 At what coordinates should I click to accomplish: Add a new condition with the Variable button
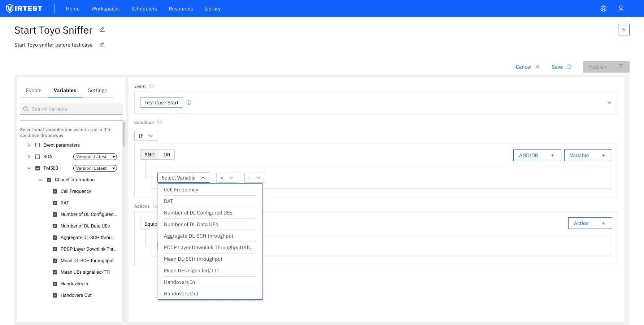588,155
